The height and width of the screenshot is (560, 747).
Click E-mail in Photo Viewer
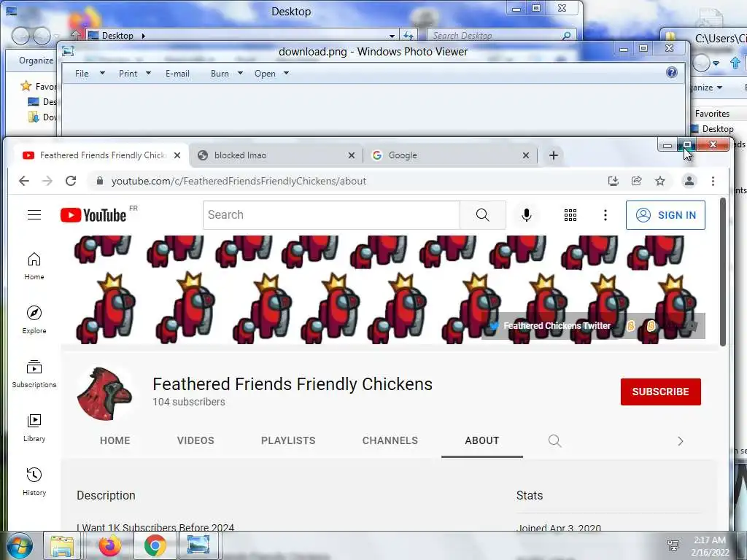[178, 74]
